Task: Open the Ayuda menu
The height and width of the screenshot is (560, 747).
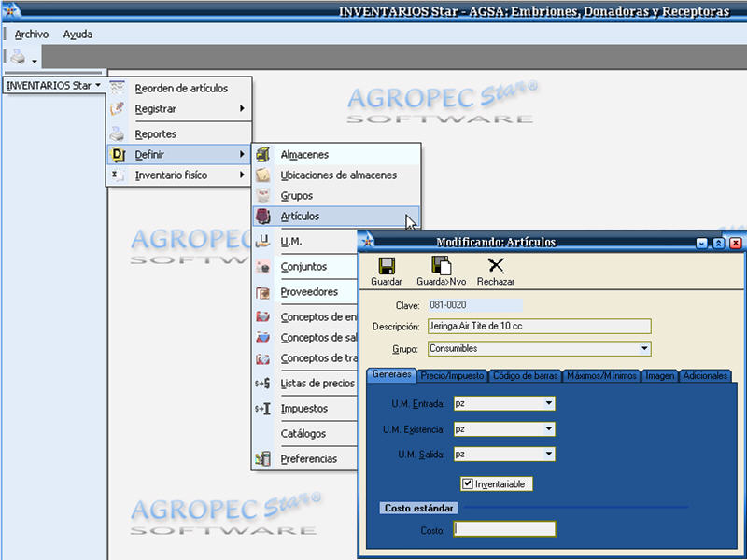Action: click(x=78, y=35)
